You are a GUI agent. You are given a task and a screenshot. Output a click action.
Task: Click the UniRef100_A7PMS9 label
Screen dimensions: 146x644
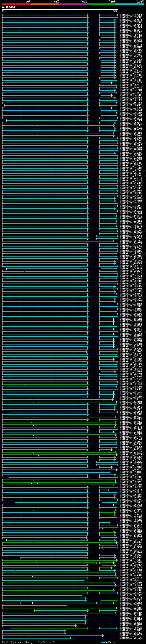tap(131, 55)
